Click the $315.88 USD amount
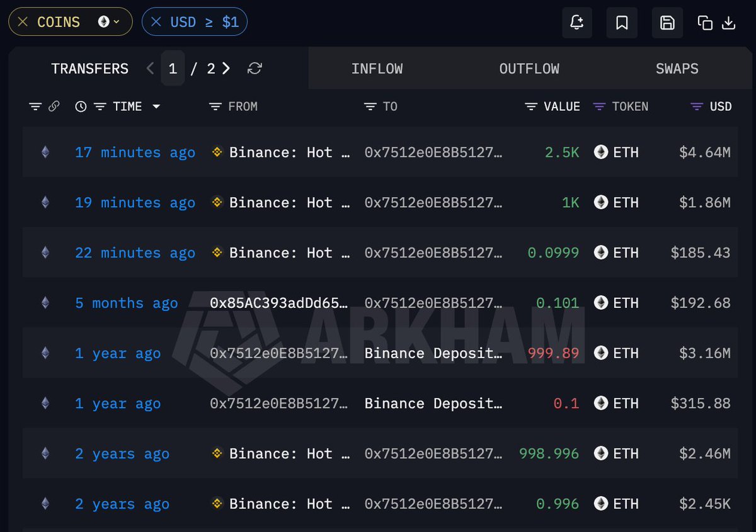756x532 pixels. pos(701,404)
